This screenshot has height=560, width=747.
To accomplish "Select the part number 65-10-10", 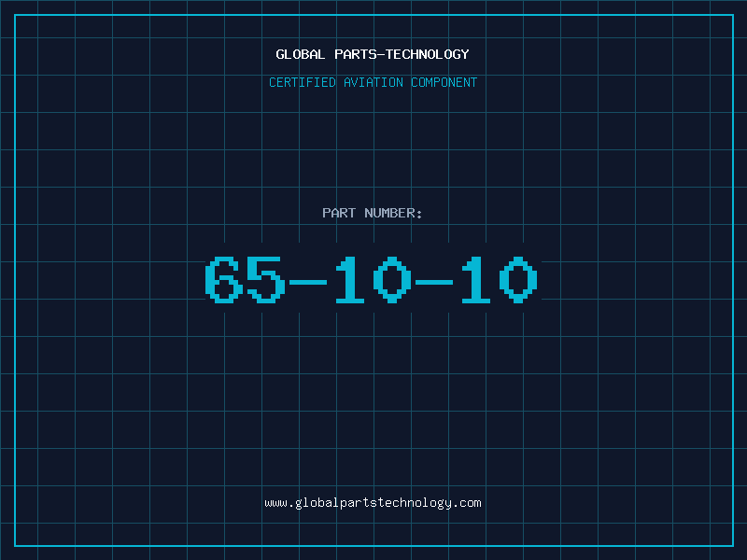I will pos(372,279).
